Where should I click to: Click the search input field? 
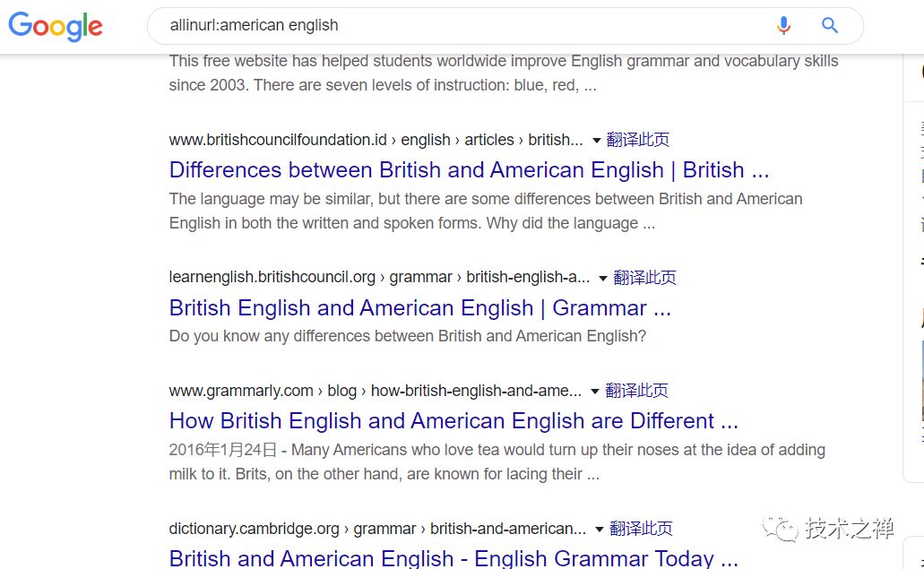coord(448,26)
